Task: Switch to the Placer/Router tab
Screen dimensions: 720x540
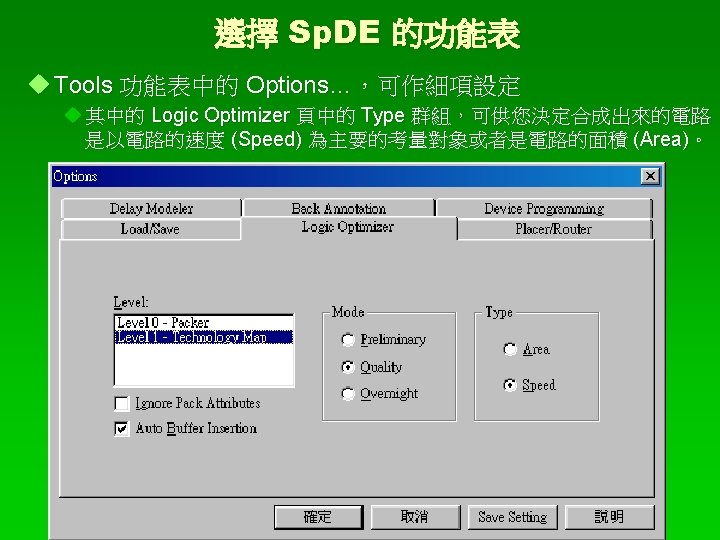Action: point(554,229)
